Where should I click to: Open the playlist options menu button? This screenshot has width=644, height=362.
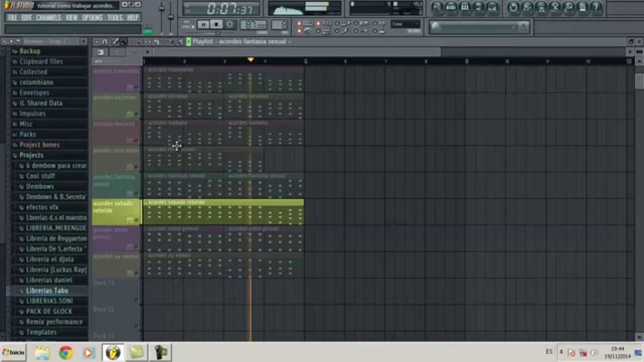coord(97,42)
